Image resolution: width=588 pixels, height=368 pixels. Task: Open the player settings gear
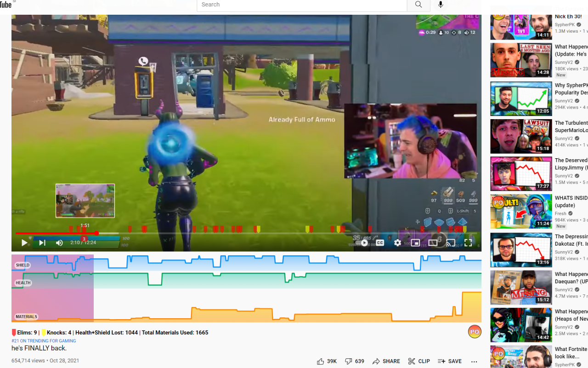tap(397, 243)
